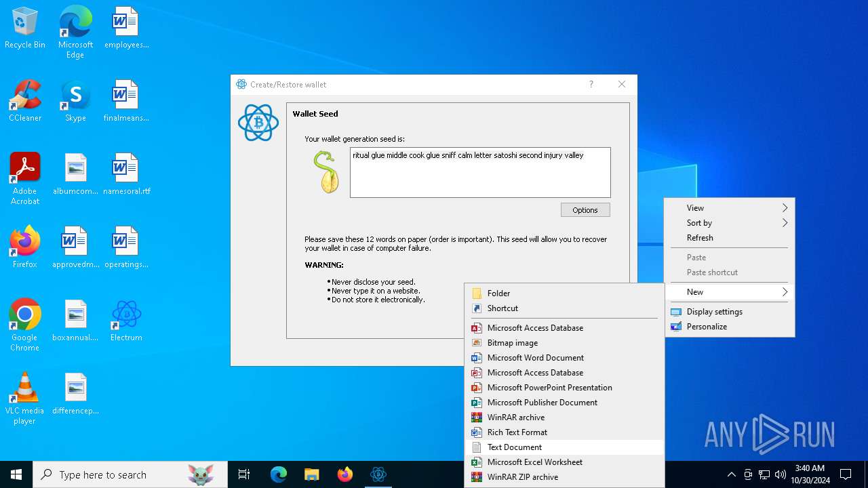Create new WinRAR ZIP archive
The image size is (868, 488).
(564, 477)
